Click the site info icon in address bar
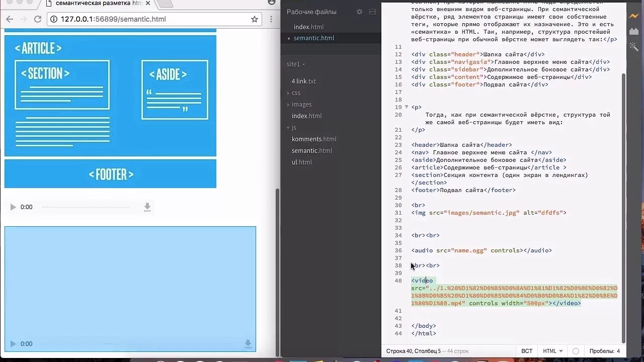 54,19
